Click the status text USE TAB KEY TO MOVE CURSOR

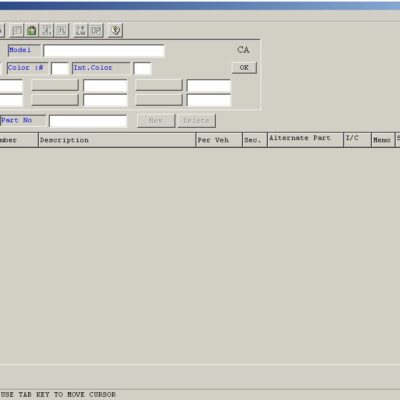click(58, 394)
